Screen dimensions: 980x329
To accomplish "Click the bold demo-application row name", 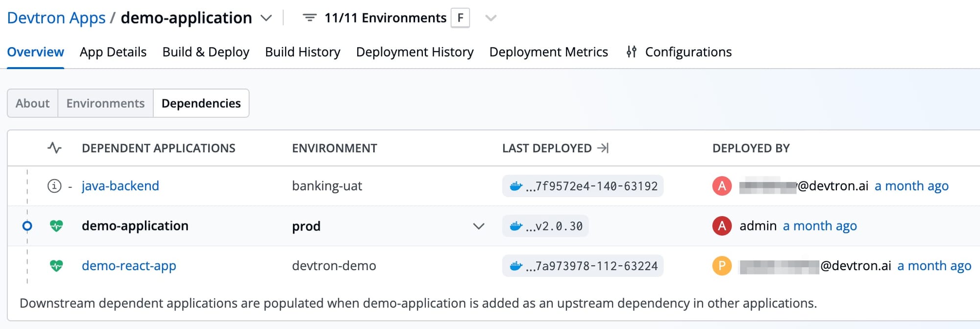I will pyautogui.click(x=135, y=226).
